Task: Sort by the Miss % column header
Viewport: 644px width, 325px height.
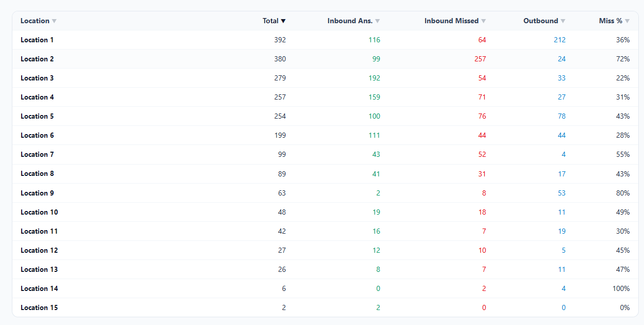Action: click(x=615, y=21)
